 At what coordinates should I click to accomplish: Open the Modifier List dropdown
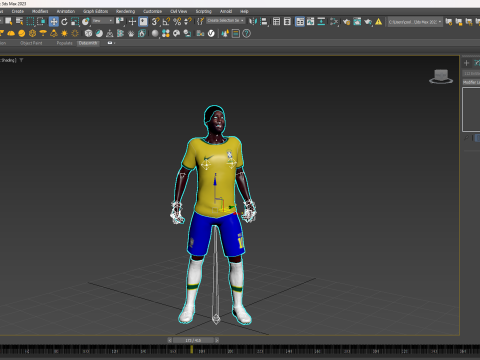tap(471, 82)
